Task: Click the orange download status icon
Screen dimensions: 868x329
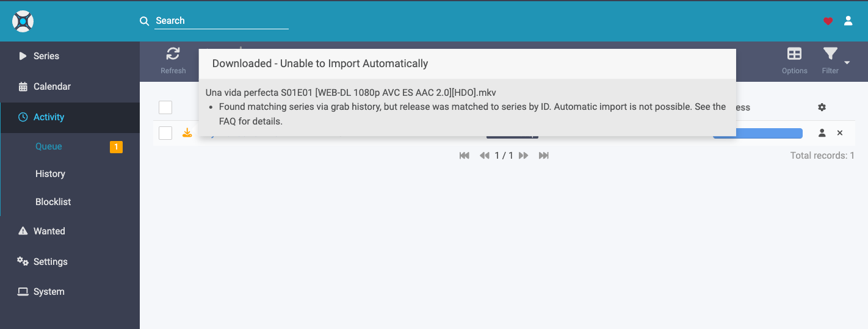Action: [x=187, y=132]
